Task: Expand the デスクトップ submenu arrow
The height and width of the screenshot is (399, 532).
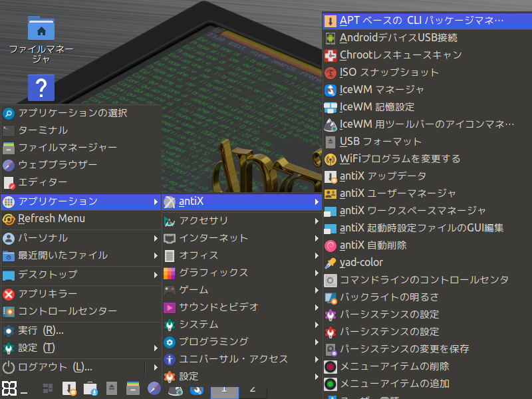Action: tap(156, 275)
